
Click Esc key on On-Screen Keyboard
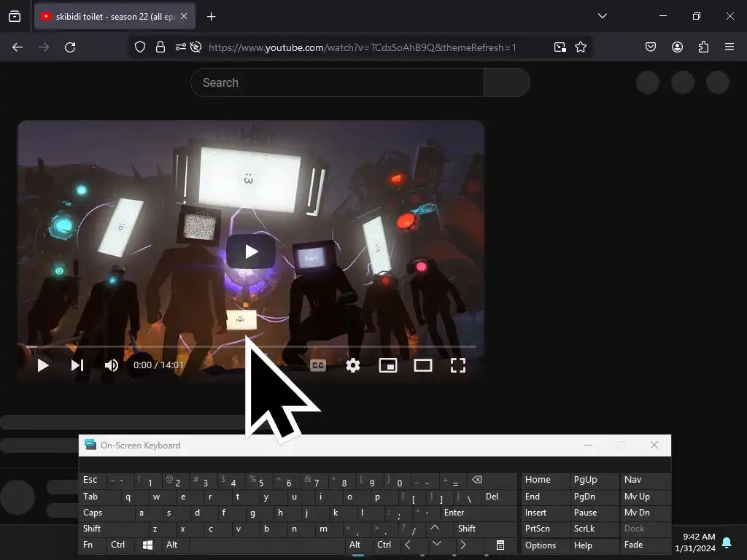[x=93, y=480]
